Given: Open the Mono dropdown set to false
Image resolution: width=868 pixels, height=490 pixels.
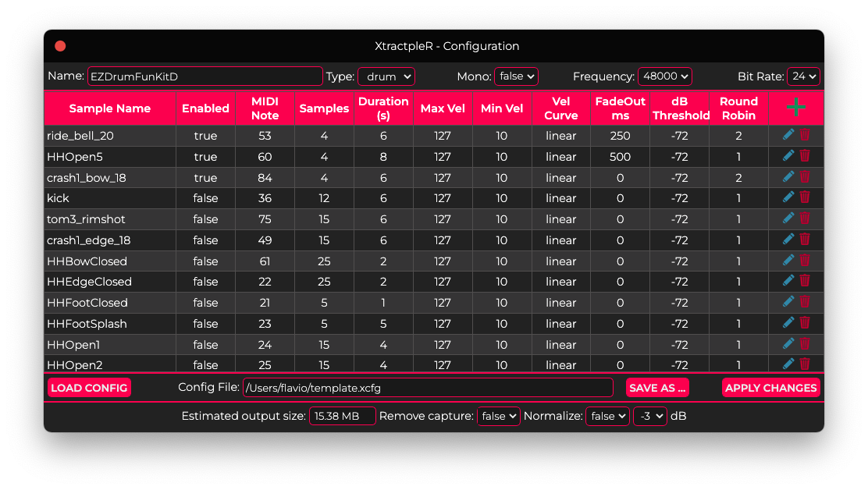Looking at the screenshot, I should click(516, 76).
